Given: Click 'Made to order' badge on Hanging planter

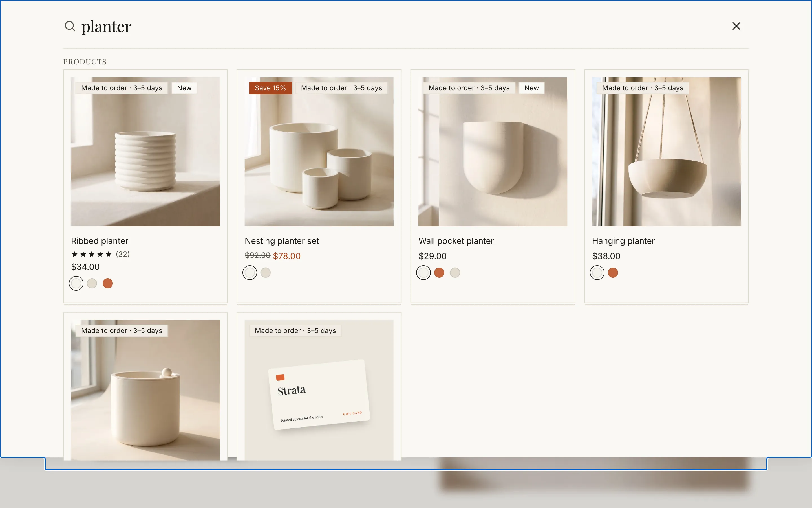Looking at the screenshot, I should pos(643,88).
